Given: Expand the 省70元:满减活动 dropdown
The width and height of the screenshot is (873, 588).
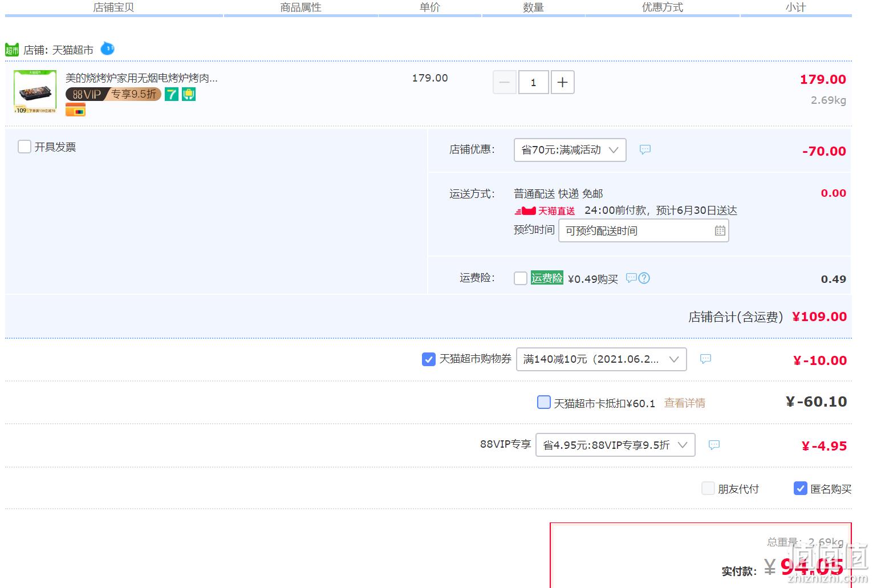Looking at the screenshot, I should click(570, 150).
